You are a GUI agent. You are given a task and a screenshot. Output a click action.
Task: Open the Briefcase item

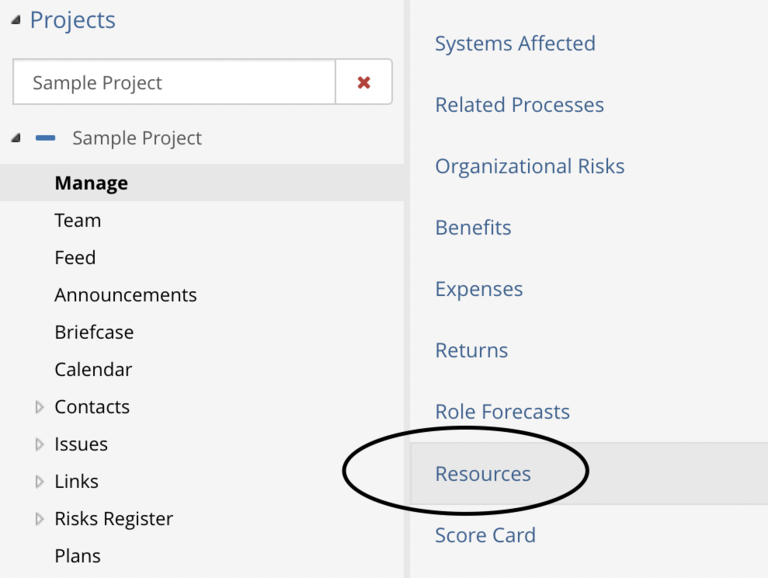[94, 332]
